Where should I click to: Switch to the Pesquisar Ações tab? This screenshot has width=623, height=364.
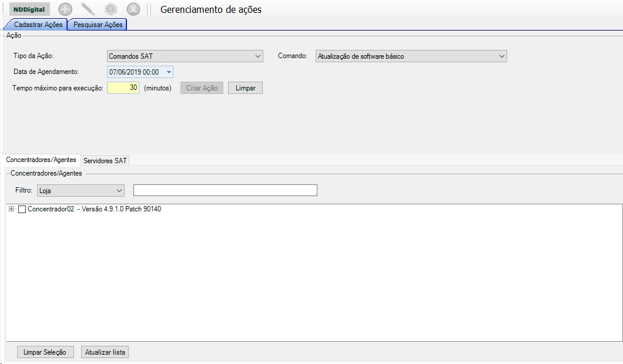(98, 25)
